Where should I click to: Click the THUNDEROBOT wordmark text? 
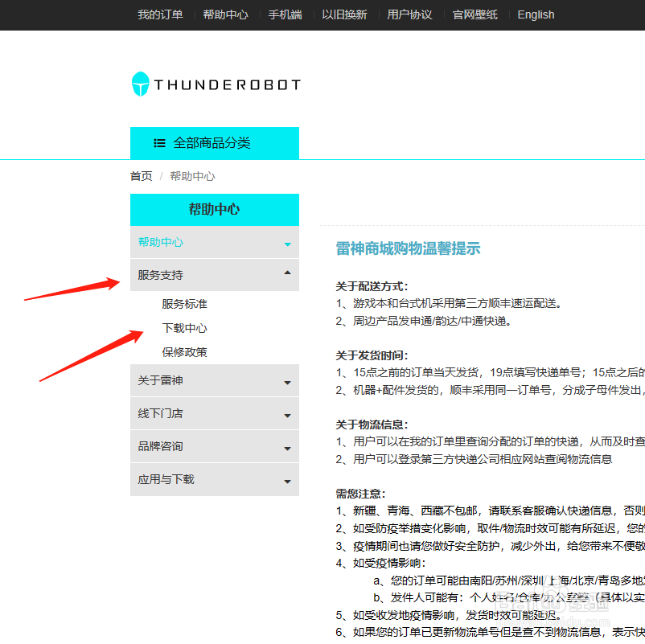tap(228, 84)
